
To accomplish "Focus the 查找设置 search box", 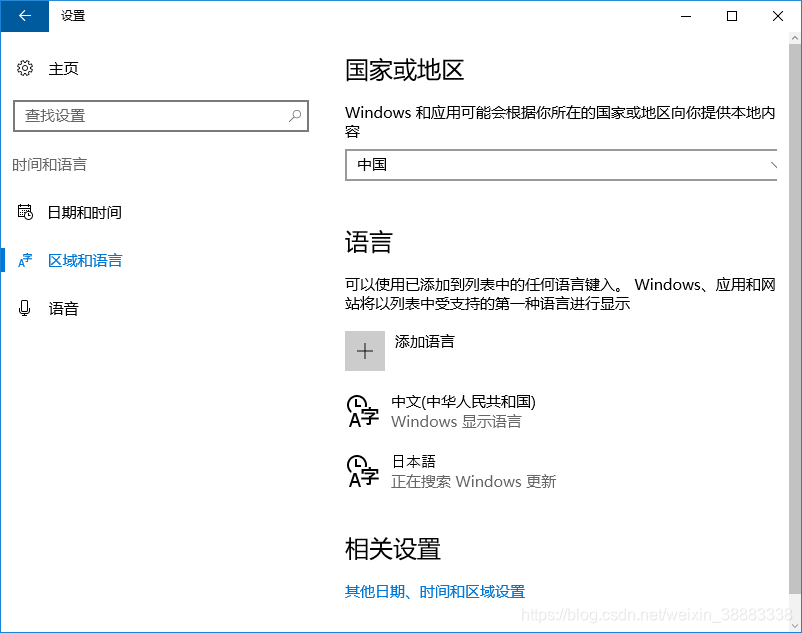I will pyautogui.click(x=161, y=116).
